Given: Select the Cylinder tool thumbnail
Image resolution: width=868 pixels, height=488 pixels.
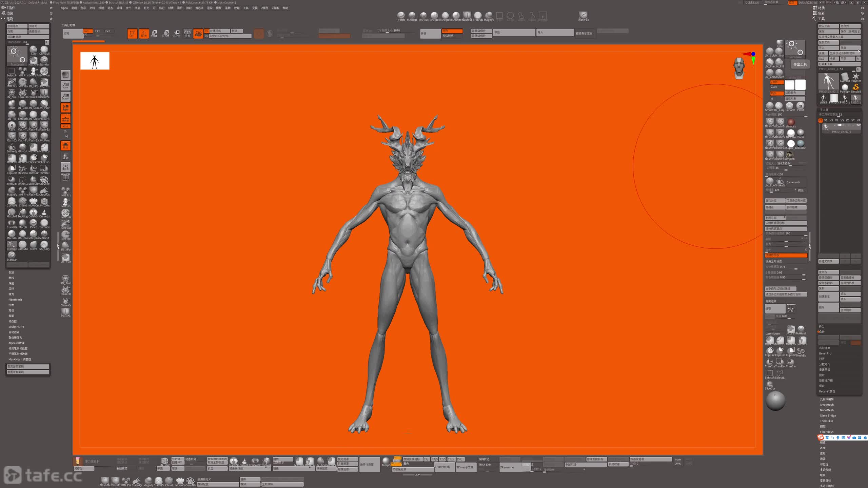Looking at the screenshot, I should pos(845,77).
